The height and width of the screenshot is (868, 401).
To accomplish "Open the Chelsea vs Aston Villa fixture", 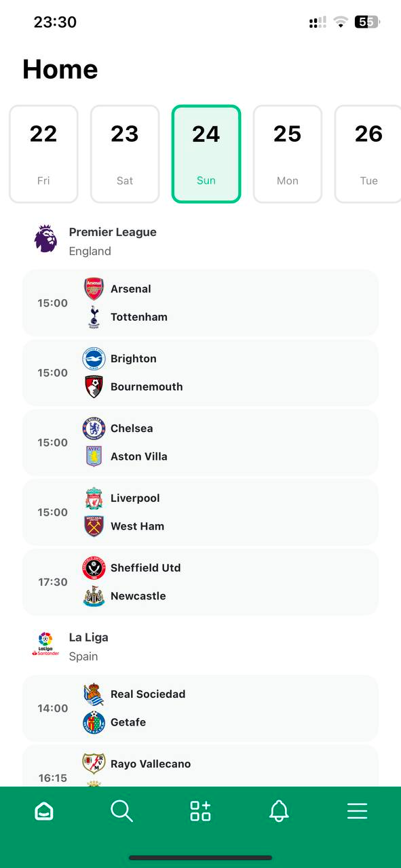I will (200, 442).
